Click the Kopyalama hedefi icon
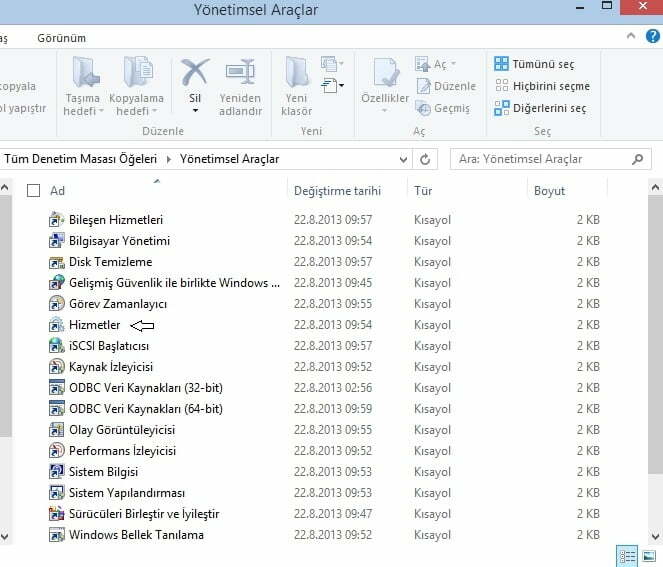This screenshot has height=567, width=663. (x=138, y=72)
